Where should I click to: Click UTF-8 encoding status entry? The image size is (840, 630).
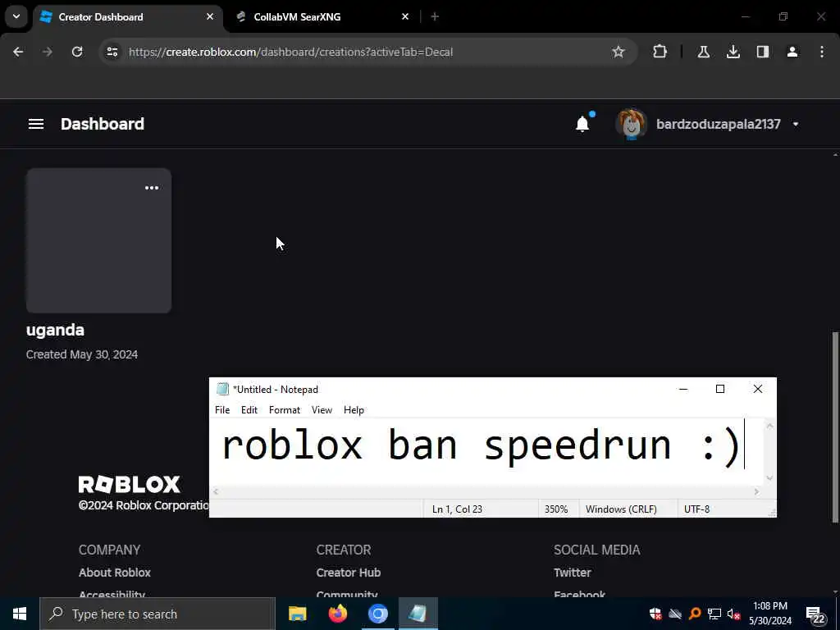(696, 509)
